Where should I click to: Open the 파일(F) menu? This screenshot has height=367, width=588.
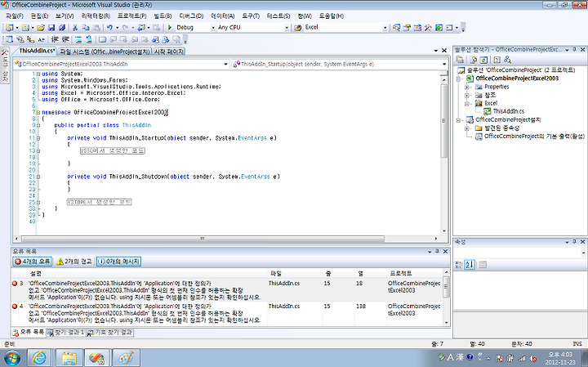pos(15,16)
